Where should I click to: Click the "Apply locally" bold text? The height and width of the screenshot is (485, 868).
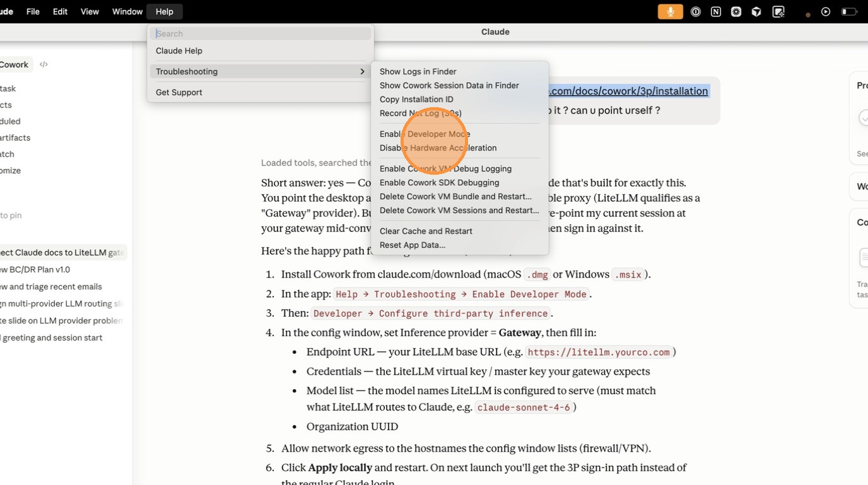tap(340, 467)
